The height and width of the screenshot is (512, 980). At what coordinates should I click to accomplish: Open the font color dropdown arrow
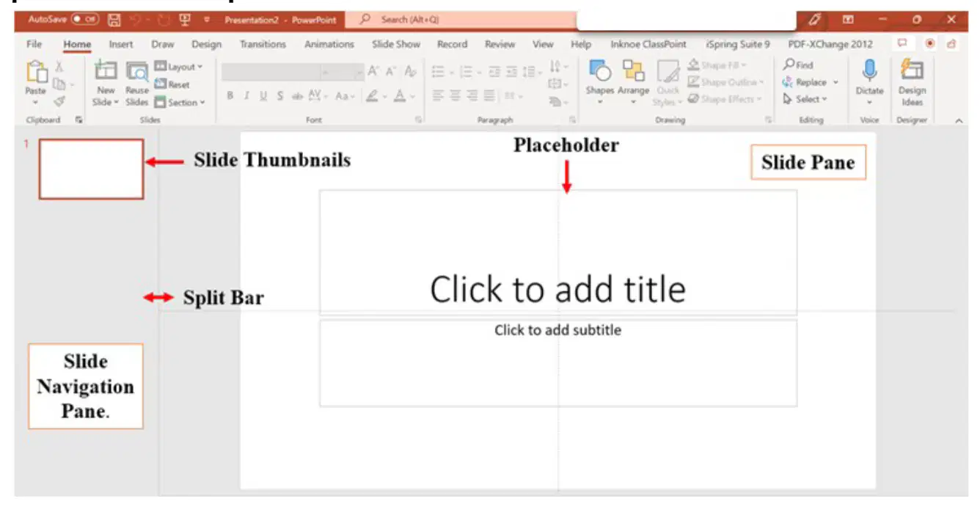(x=413, y=96)
